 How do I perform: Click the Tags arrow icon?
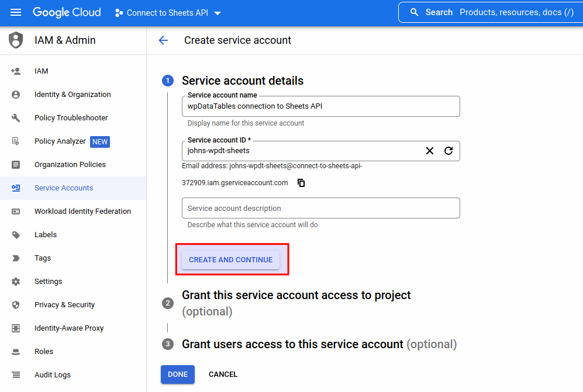[x=16, y=258]
